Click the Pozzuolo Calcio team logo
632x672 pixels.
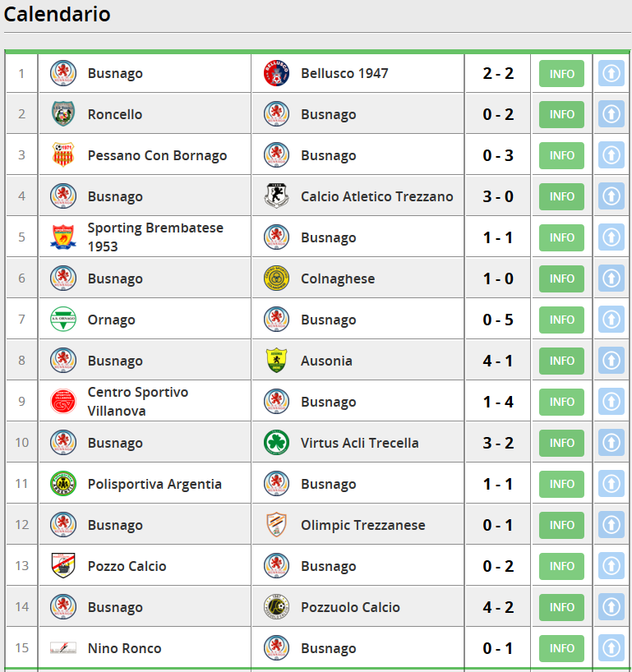276,607
